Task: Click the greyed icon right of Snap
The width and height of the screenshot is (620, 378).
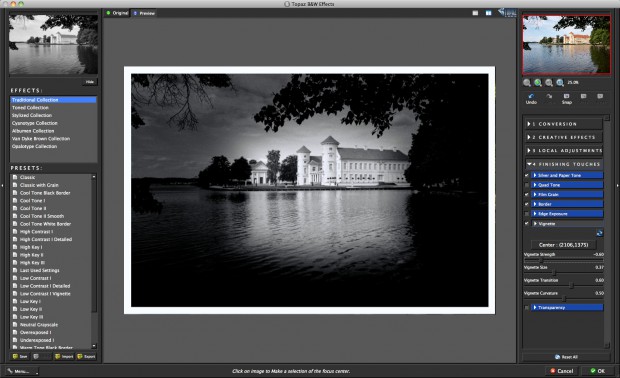Action: coord(584,96)
